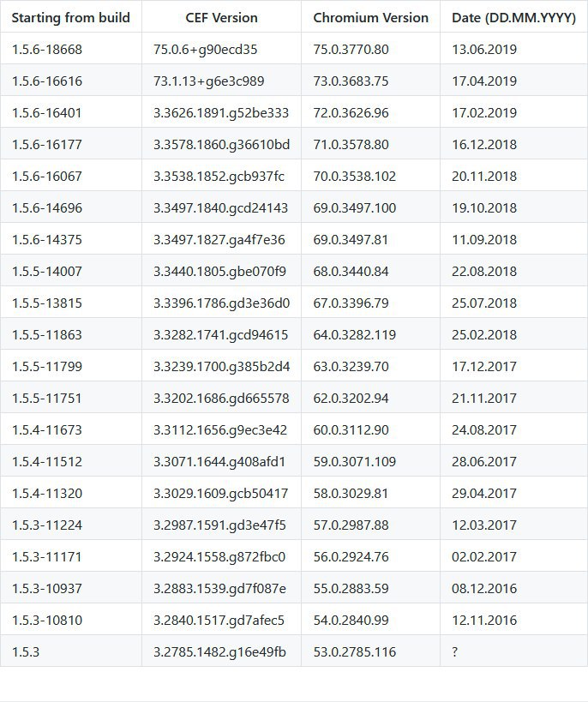The image size is (588, 702).
Task: Select Chromium version 54.0.2840.99
Action: point(370,620)
